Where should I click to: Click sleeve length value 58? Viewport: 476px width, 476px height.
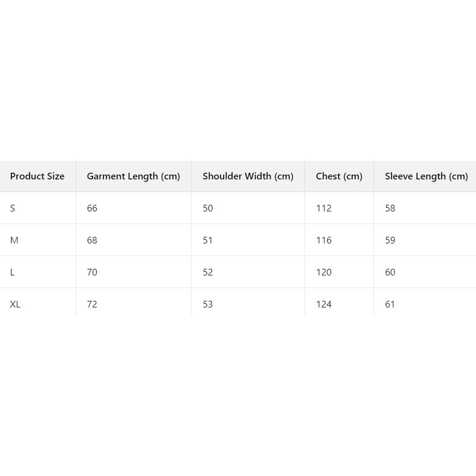[390, 208]
